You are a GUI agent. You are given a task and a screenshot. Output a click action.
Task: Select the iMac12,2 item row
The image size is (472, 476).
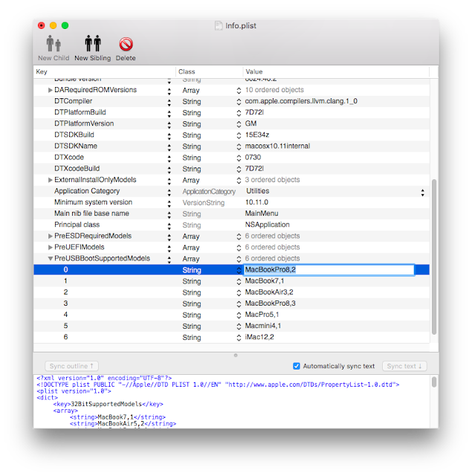click(231, 337)
